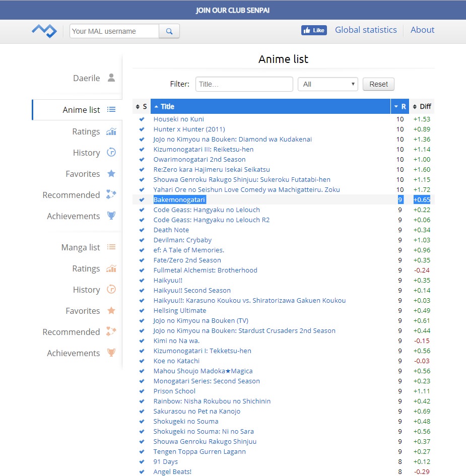This screenshot has height=476, width=466.
Task: Click the blue anime Favorites star icon
Action: (111, 173)
